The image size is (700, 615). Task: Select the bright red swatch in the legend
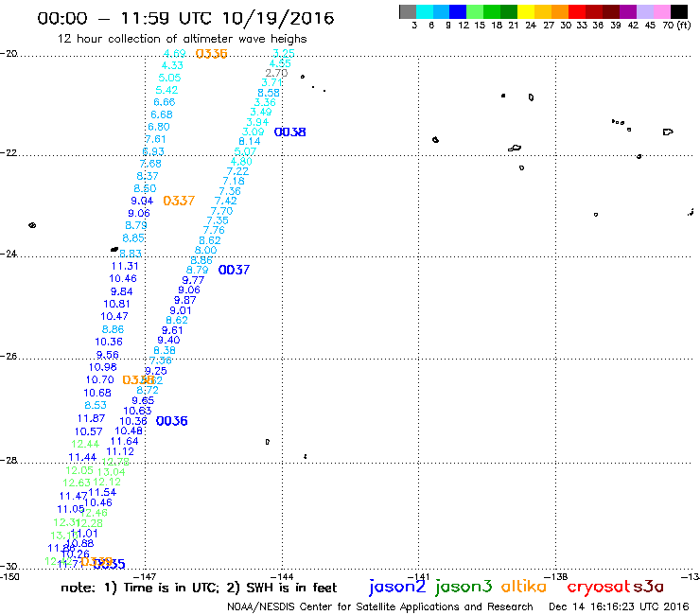577,11
